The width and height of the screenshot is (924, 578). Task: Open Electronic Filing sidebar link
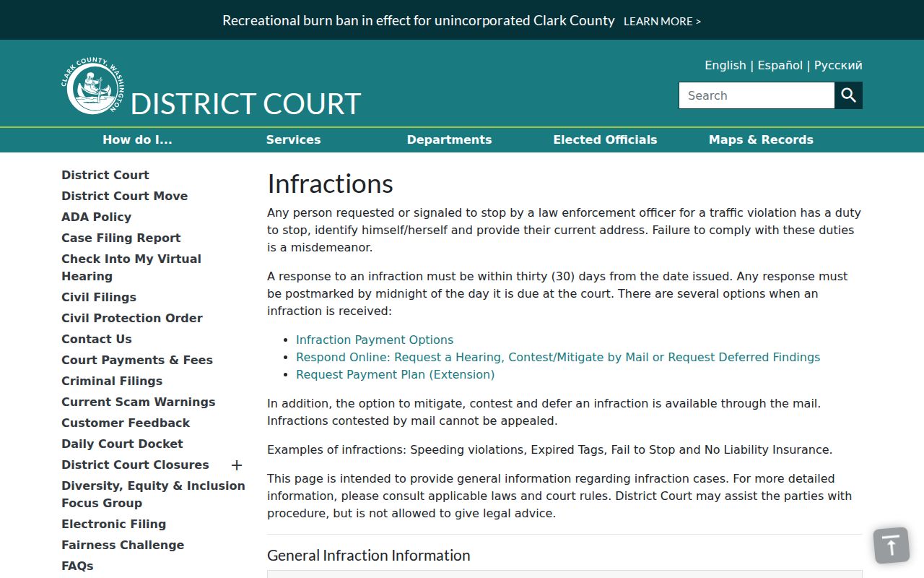tap(114, 524)
